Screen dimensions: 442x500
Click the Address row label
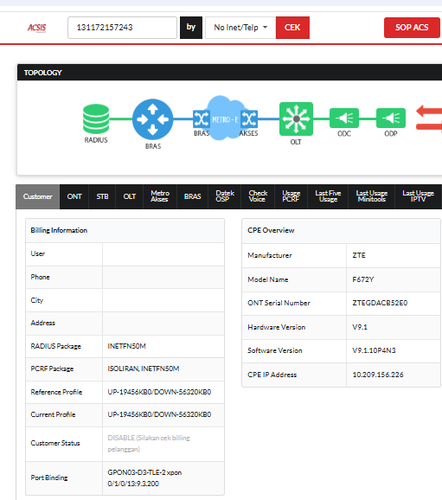tap(43, 323)
